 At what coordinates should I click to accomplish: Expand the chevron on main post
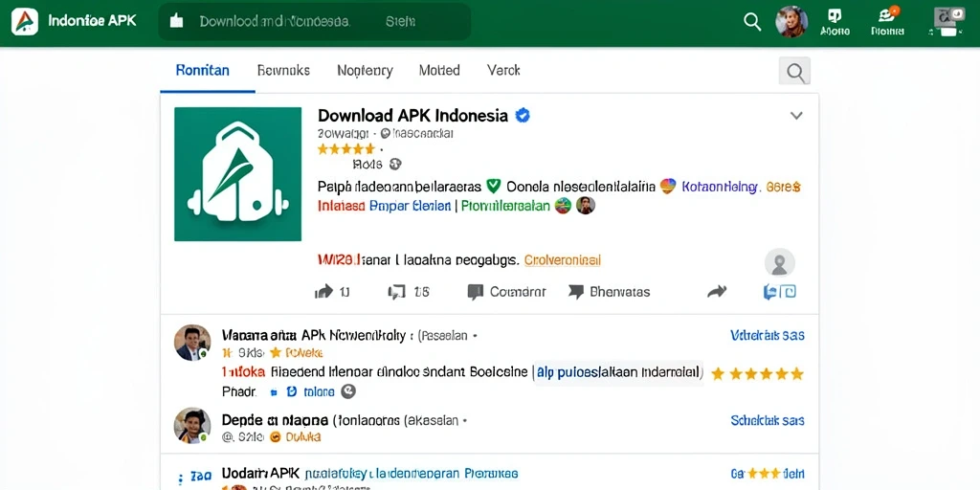(x=796, y=116)
